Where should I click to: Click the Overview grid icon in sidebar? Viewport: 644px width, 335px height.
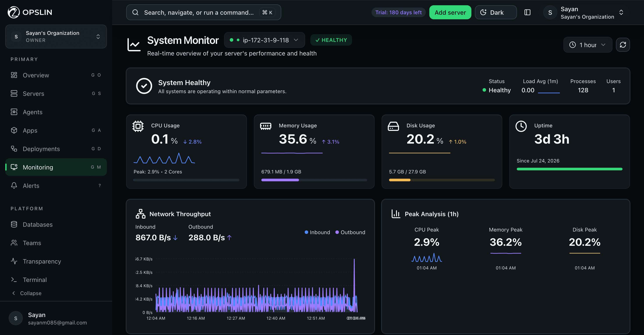14,75
